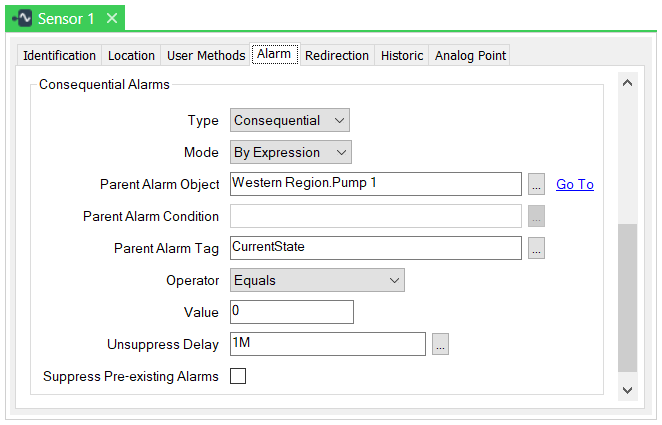This screenshot has width=662, height=425.
Task: Close the Sensor 1 document tab
Action: 111,18
